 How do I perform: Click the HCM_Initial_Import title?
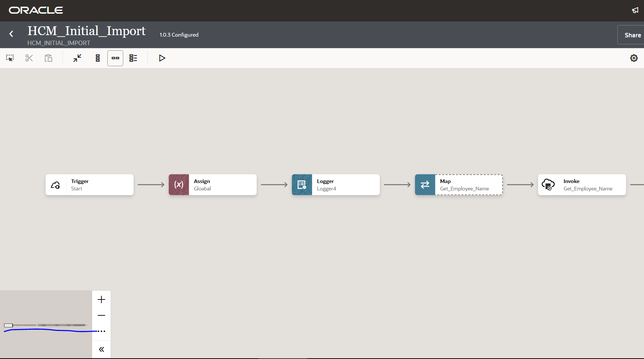coord(87,31)
